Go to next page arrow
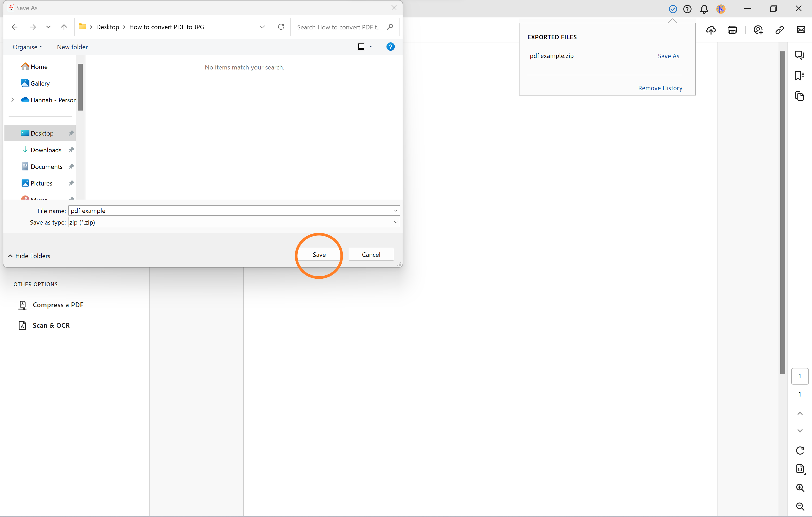Viewport: 812px width, 517px height. point(800,431)
